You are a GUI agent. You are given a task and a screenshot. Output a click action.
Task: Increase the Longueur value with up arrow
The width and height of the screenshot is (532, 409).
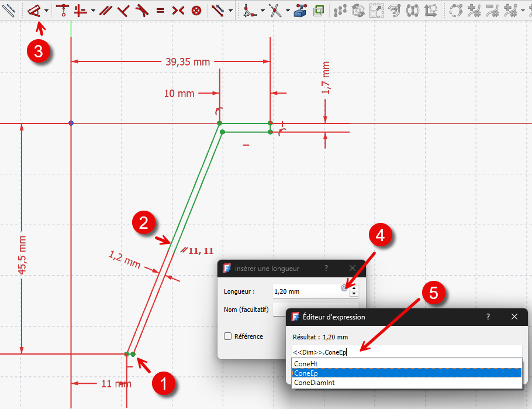(x=354, y=288)
